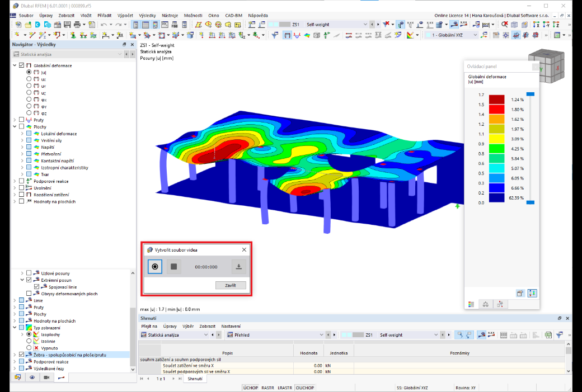Uncheck Globální deformace checkbox

[21, 65]
